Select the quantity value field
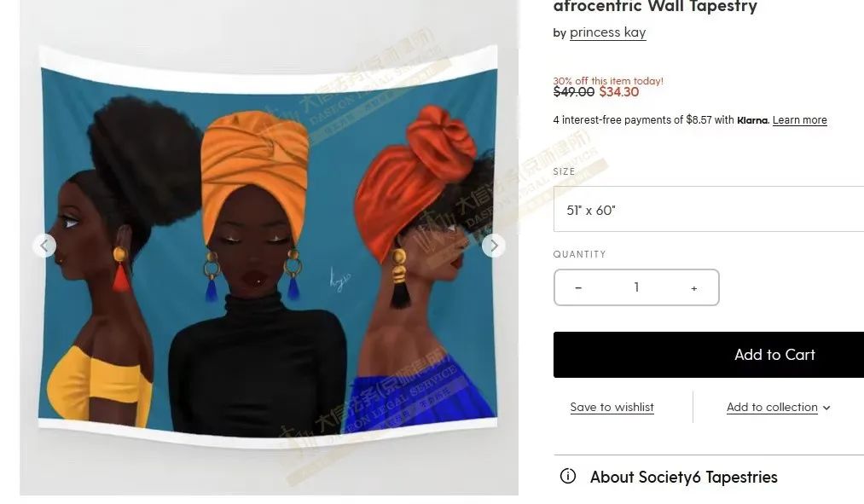The image size is (864, 504). point(636,287)
